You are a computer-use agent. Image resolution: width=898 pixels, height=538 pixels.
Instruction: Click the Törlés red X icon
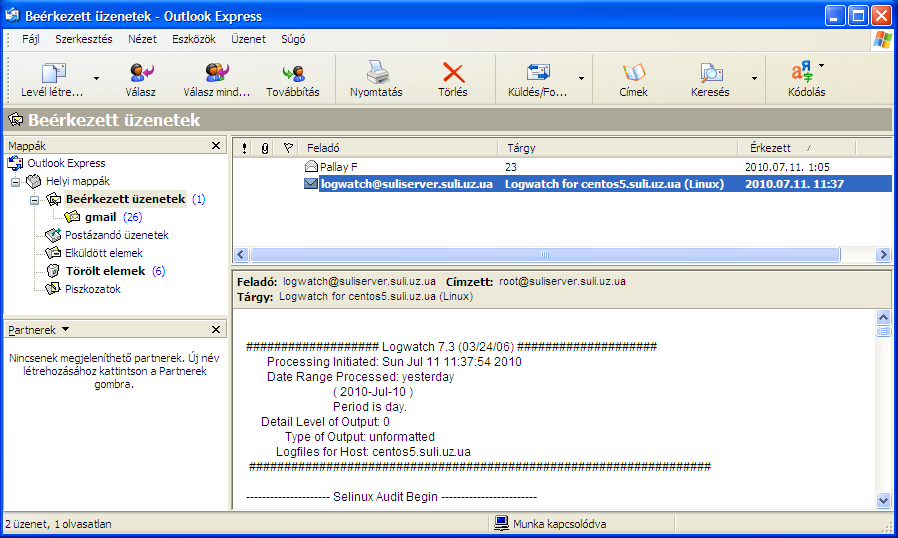tap(453, 74)
